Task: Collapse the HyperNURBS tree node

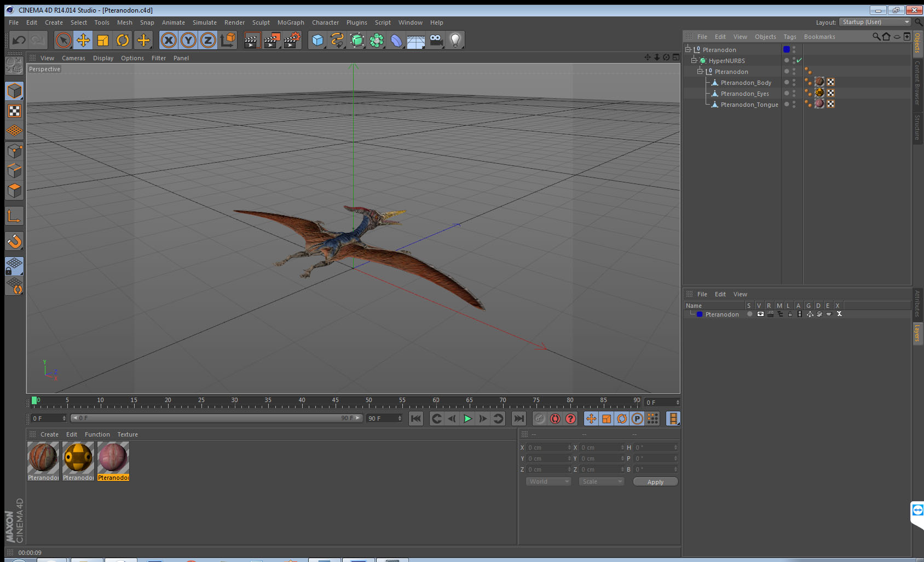Action: pyautogui.click(x=694, y=60)
